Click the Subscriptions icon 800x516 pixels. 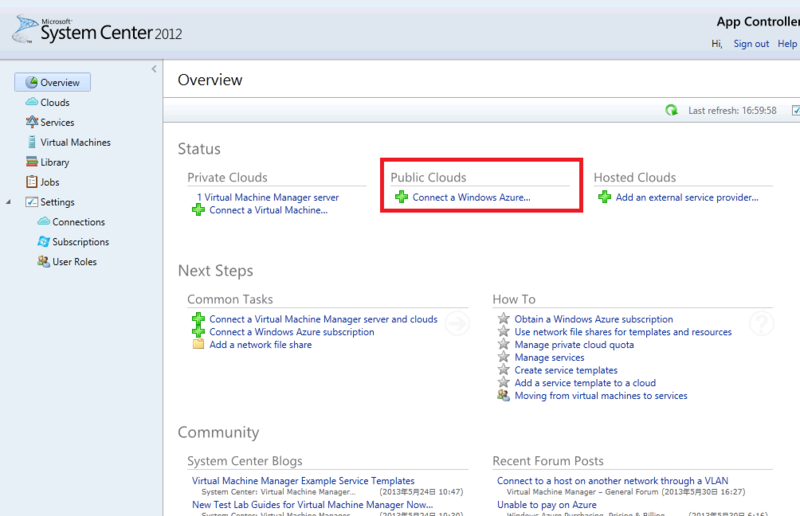(x=44, y=241)
